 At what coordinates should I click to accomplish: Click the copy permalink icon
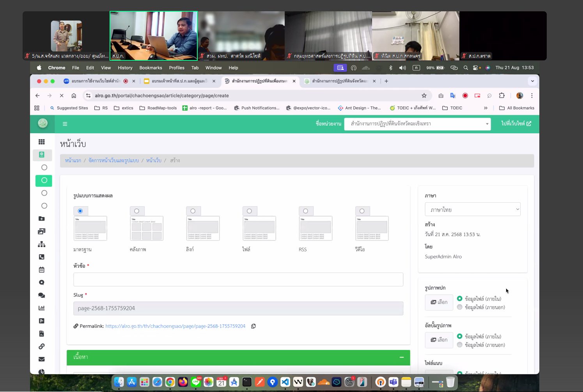point(253,326)
